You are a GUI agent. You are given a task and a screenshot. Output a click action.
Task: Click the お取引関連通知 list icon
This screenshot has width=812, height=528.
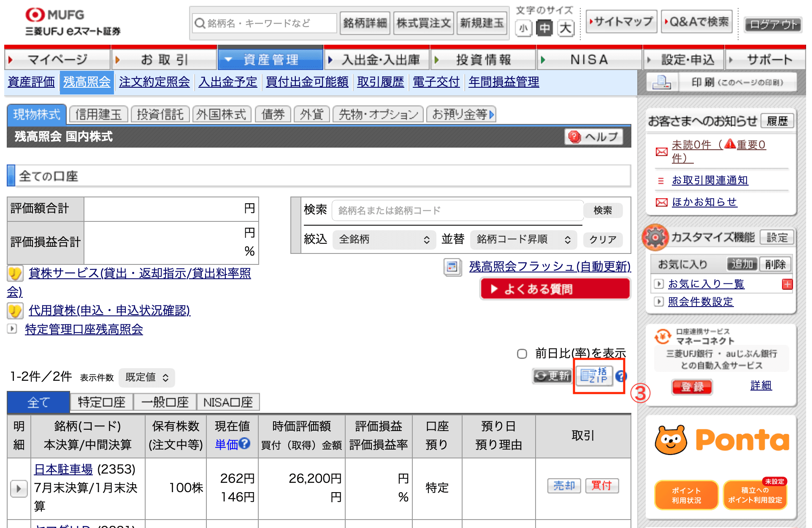661,181
